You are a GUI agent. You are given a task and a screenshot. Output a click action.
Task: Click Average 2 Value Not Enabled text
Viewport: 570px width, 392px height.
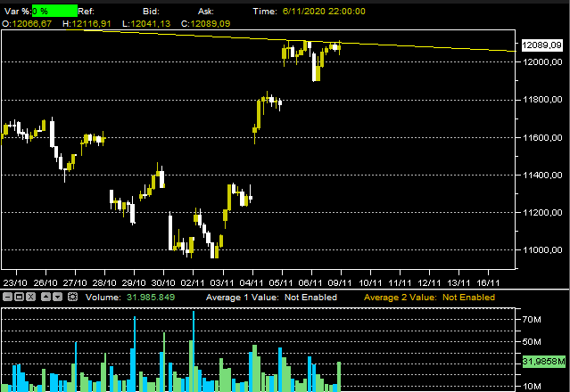click(429, 298)
